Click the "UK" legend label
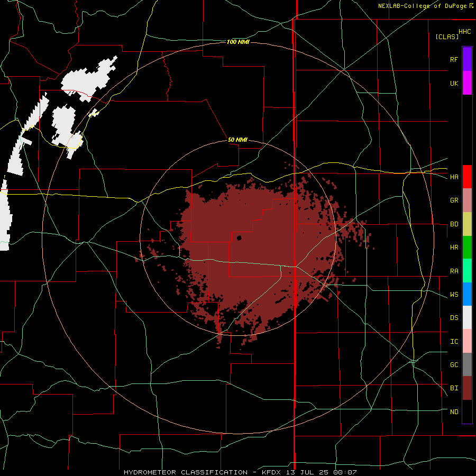Image resolution: width=476 pixels, height=476 pixels. point(454,83)
